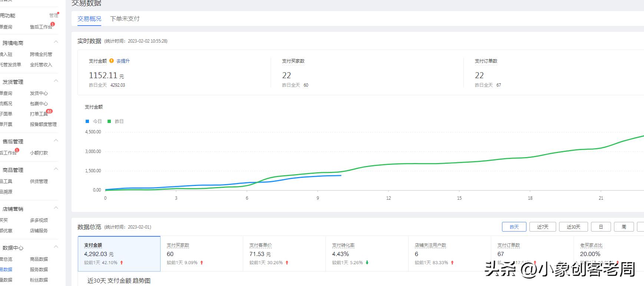
Task: Click the orange warning icon beside 支付金额
Action: click(112, 61)
